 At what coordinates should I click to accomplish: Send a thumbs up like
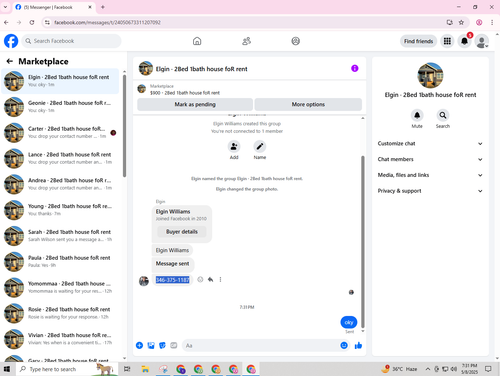(358, 345)
